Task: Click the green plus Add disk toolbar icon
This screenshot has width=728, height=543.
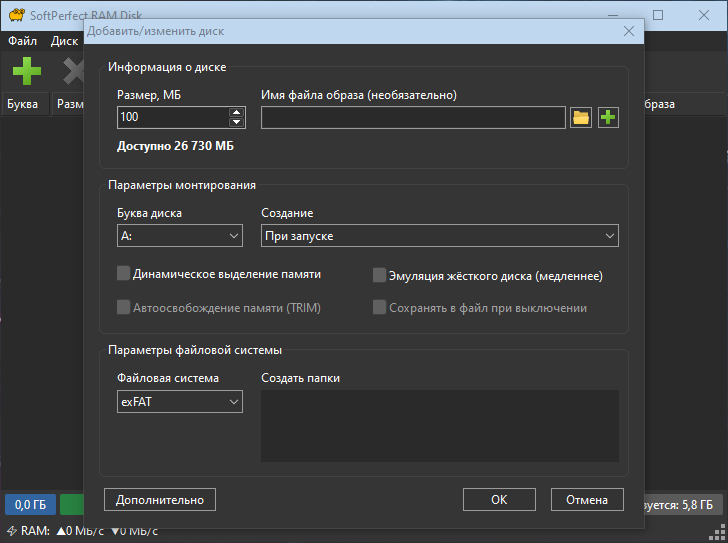Action: coord(27,71)
